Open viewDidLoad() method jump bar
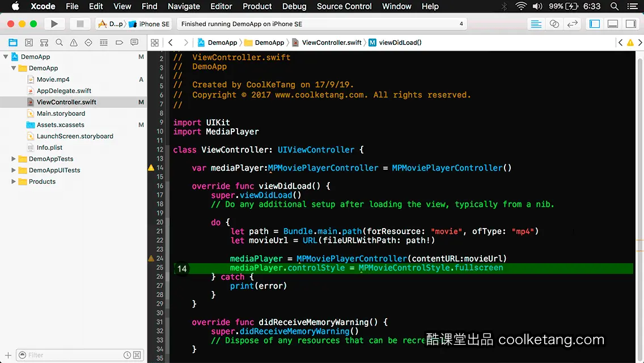Image resolution: width=644 pixels, height=363 pixels. coord(395,43)
